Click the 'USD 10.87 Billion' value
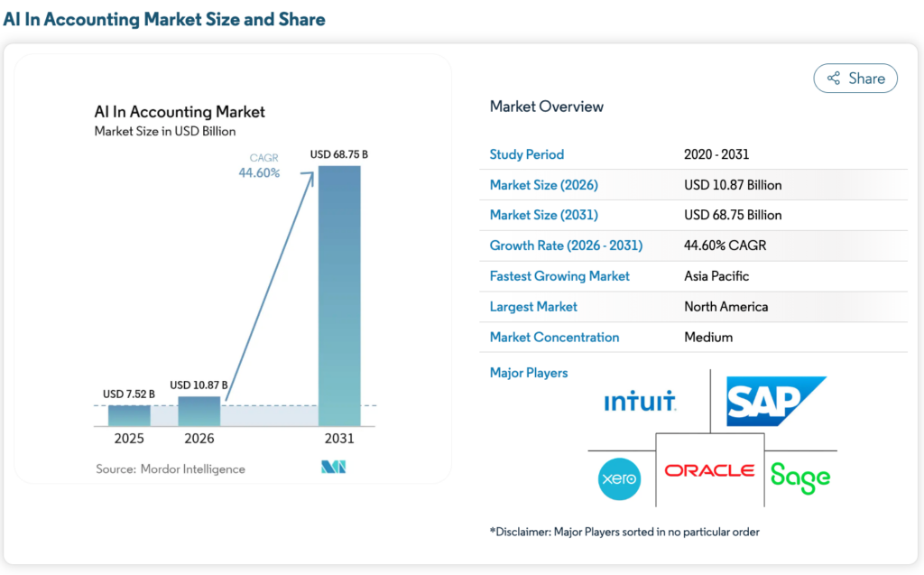Image resolution: width=924 pixels, height=575 pixels. (x=733, y=185)
